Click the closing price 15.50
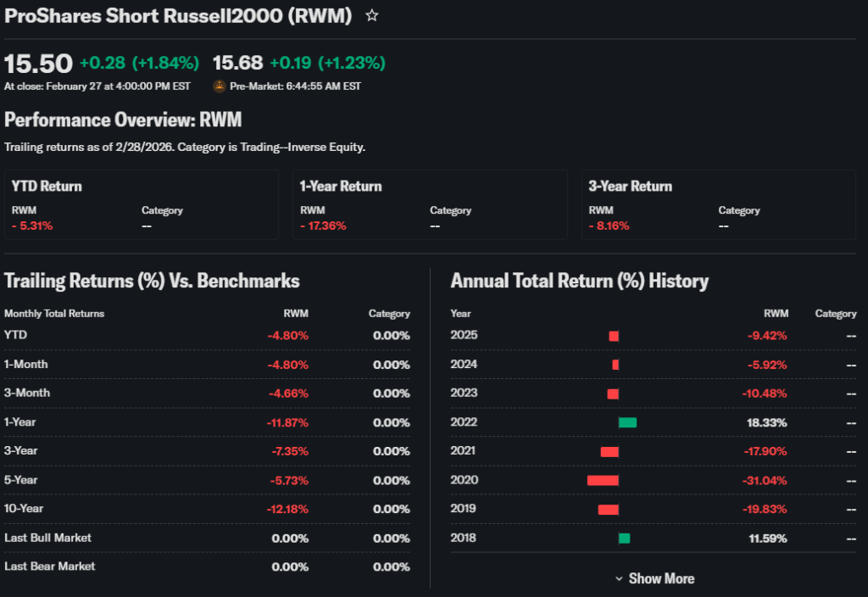 coord(38,64)
